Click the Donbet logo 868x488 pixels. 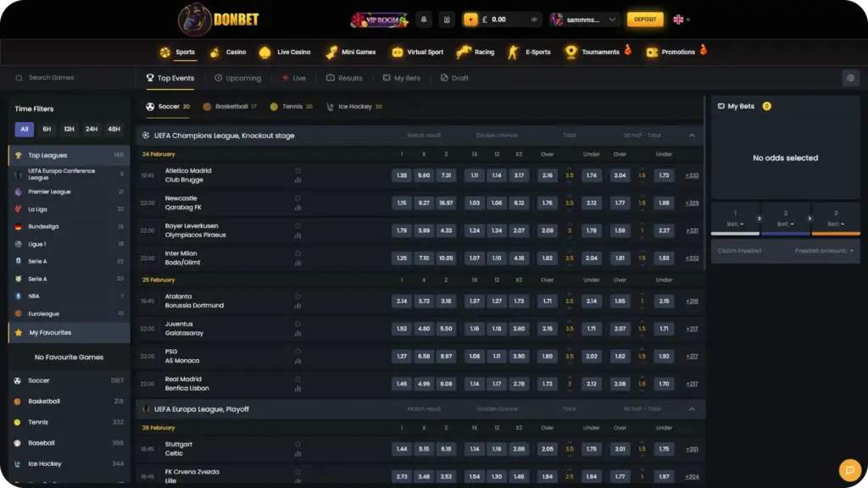pyautogui.click(x=219, y=19)
